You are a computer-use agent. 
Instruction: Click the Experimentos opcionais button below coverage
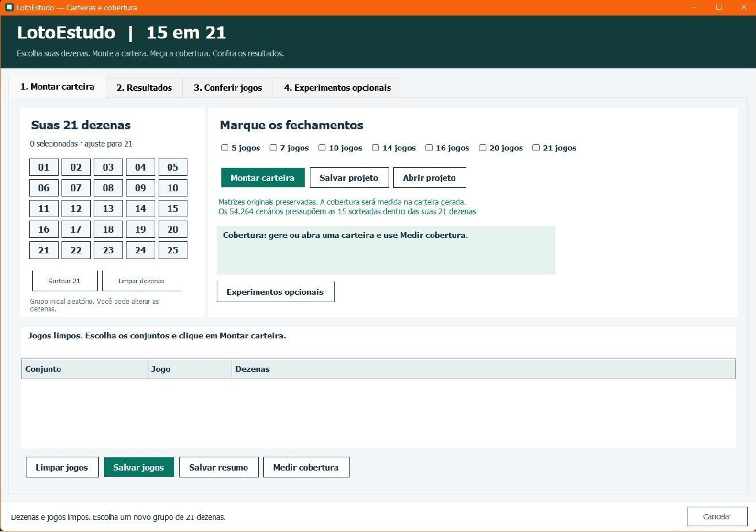(275, 292)
